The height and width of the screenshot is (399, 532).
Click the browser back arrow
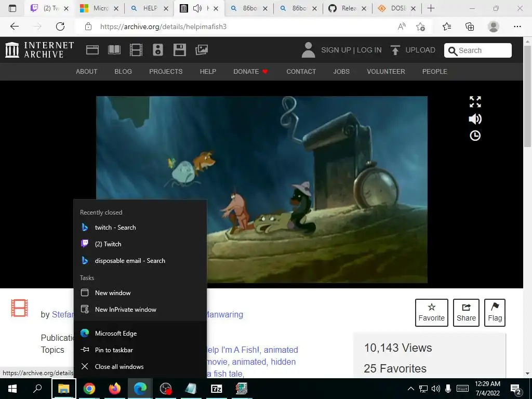pyautogui.click(x=14, y=26)
